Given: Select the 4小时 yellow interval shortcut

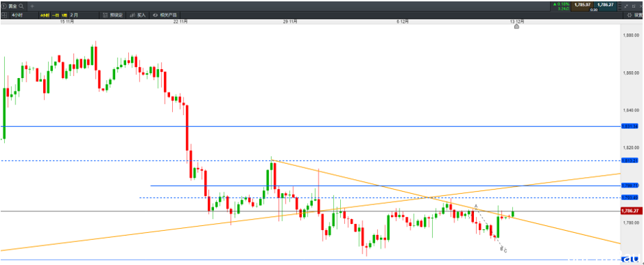Looking at the screenshot, I should coord(45,15).
